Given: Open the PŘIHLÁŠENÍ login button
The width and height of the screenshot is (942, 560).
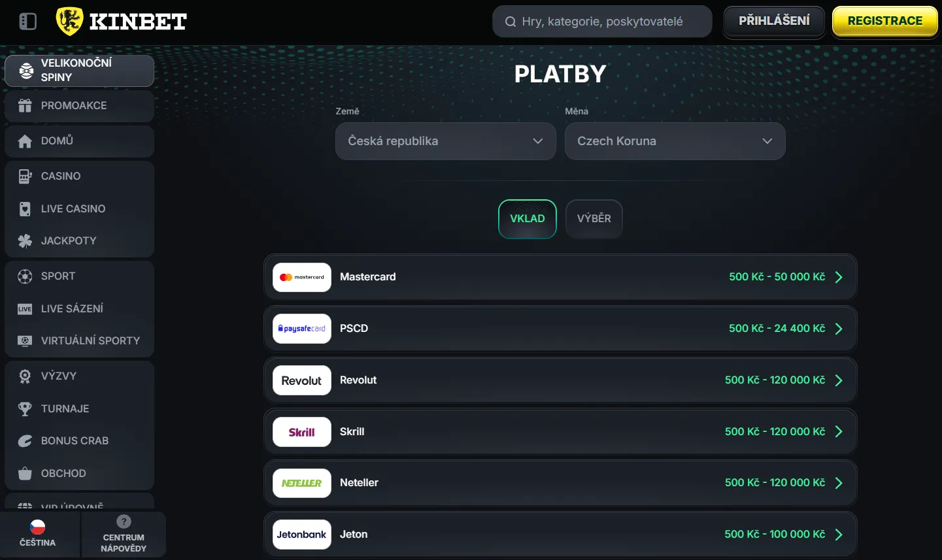Looking at the screenshot, I should (773, 20).
